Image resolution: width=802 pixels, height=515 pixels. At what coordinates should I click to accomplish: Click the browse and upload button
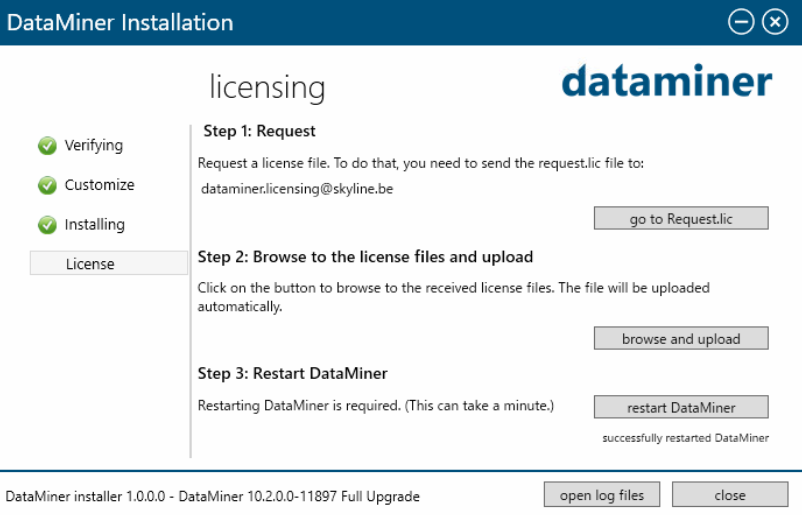(x=681, y=339)
